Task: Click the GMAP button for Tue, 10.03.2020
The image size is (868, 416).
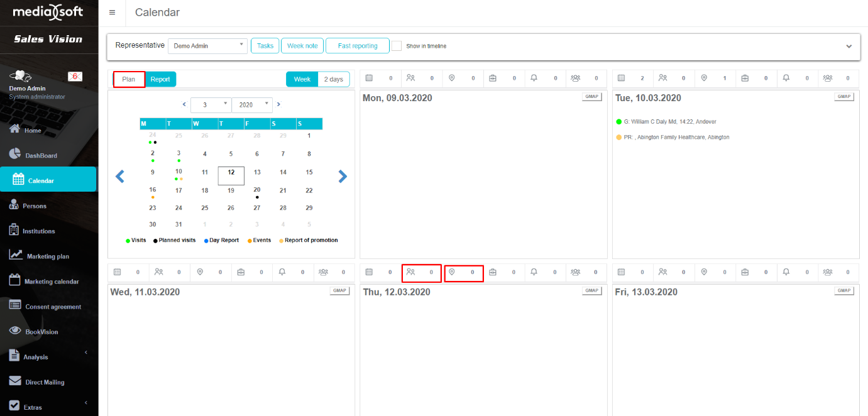Action: coord(843,97)
